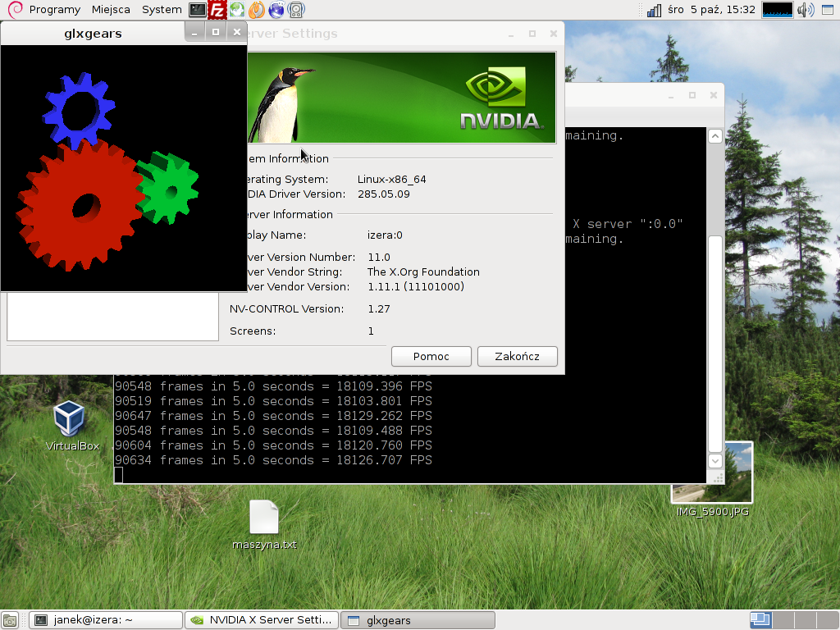Screen dimensions: 840x630
Task: Close the NVIDIA X Server Settings window
Action: [x=554, y=34]
